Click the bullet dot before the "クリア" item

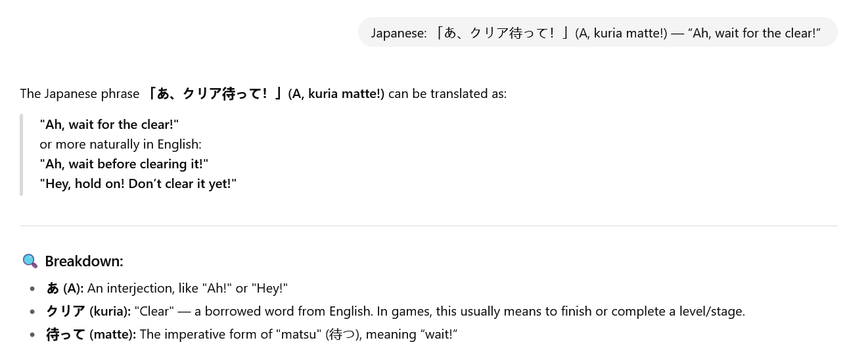[33, 312]
